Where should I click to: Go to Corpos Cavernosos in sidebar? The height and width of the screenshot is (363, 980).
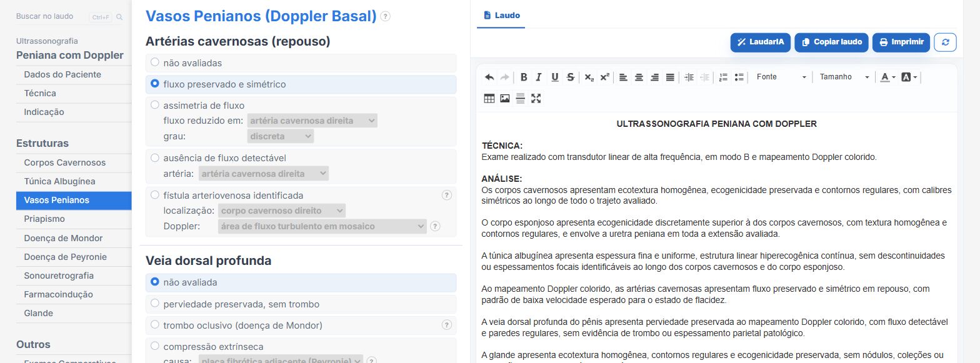(x=74, y=162)
